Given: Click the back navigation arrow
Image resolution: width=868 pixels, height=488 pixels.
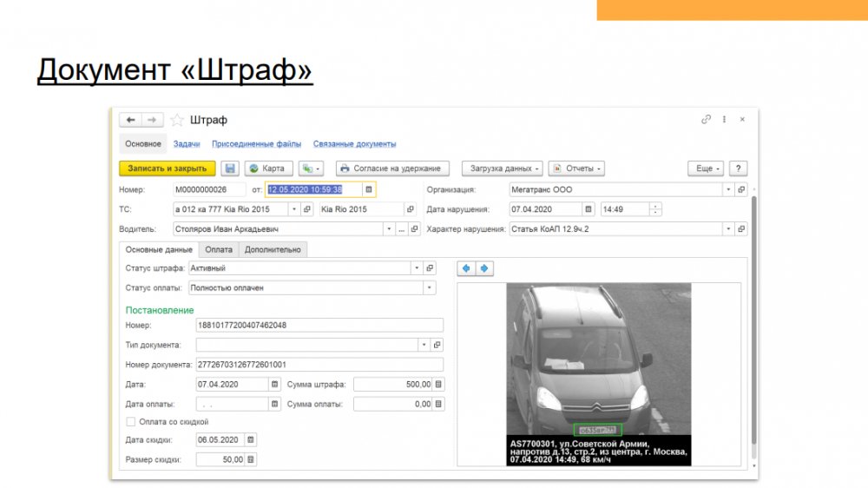Looking at the screenshot, I should point(130,120).
